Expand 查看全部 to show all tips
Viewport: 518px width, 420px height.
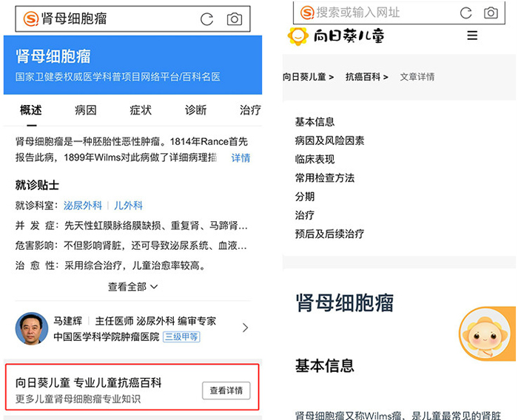[x=132, y=286]
